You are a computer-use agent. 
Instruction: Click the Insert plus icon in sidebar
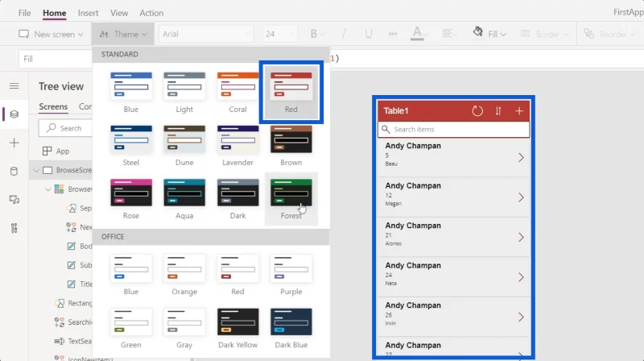click(14, 143)
